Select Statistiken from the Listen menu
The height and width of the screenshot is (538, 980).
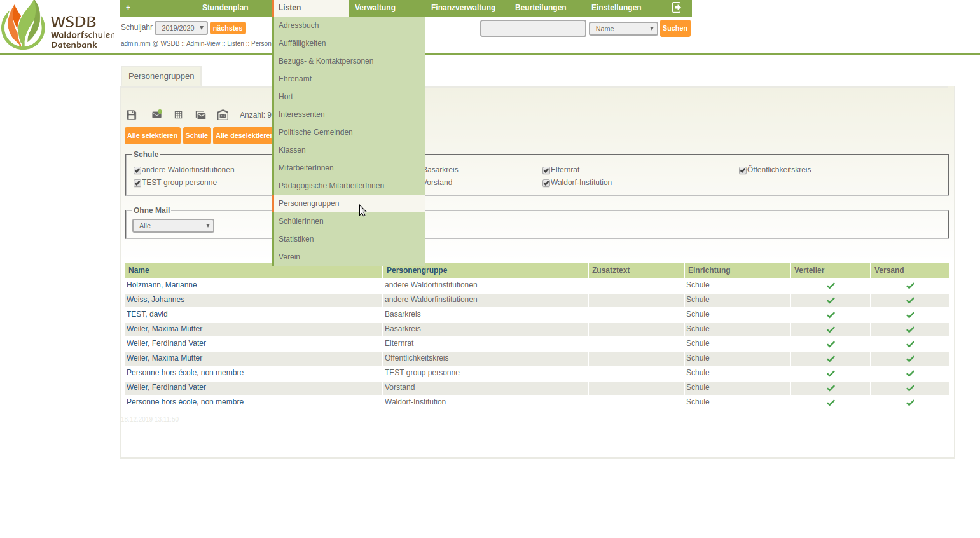(296, 239)
